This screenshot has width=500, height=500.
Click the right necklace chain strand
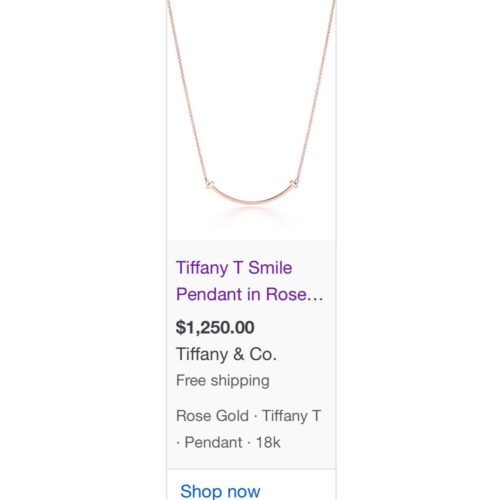[x=315, y=90]
